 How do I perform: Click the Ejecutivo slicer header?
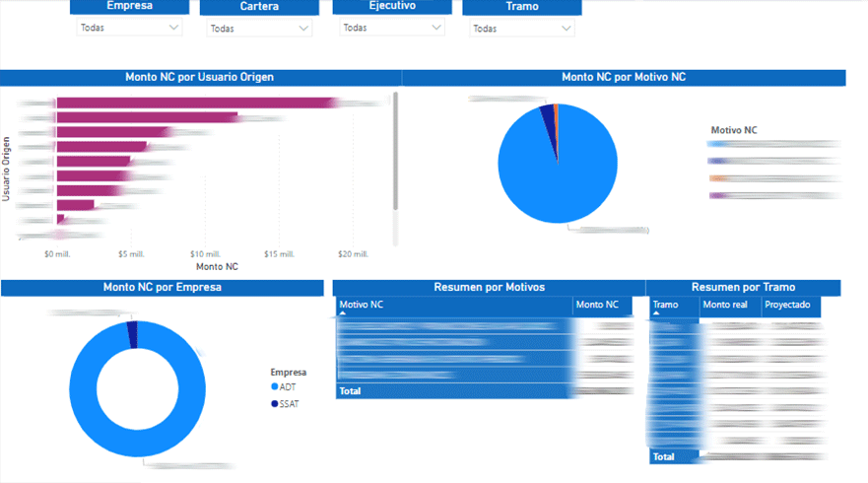coord(392,6)
